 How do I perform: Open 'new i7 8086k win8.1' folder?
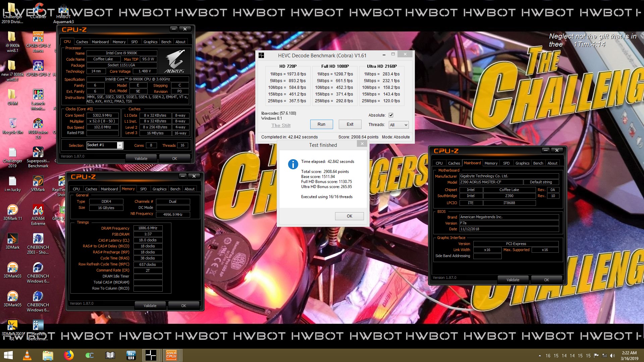12,71
